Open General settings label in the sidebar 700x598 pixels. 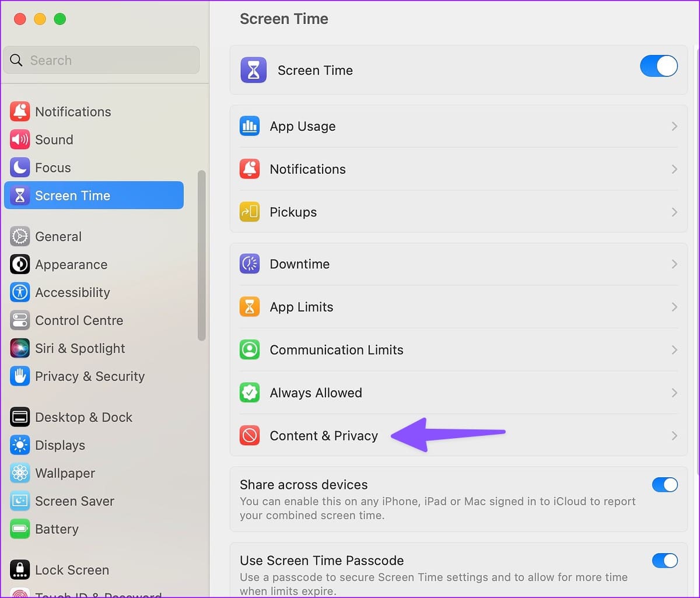point(58,236)
